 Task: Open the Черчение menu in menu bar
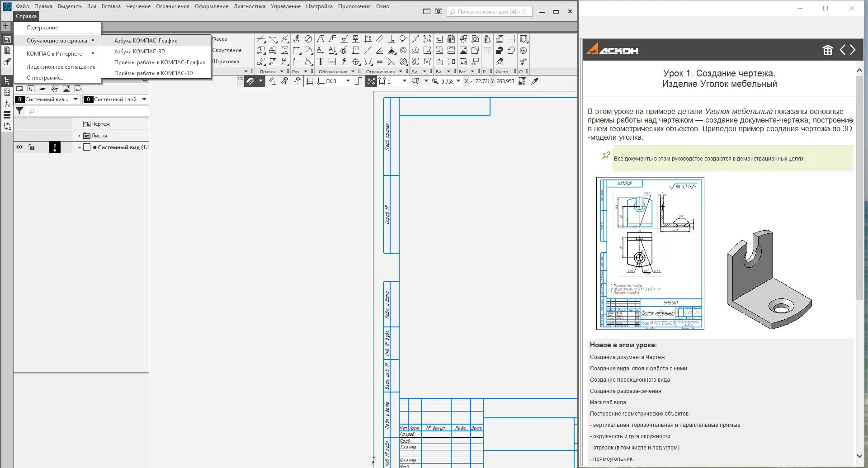(138, 6)
